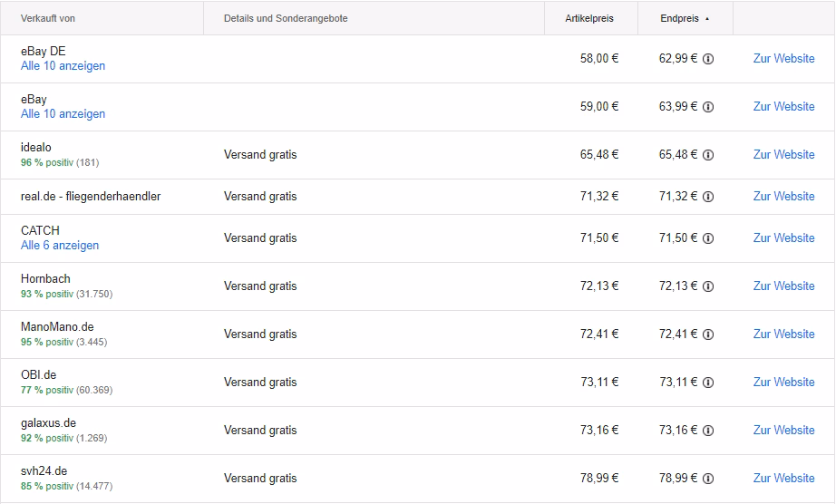
Task: Show price info for CATCH 71,50 €
Action: [708, 238]
